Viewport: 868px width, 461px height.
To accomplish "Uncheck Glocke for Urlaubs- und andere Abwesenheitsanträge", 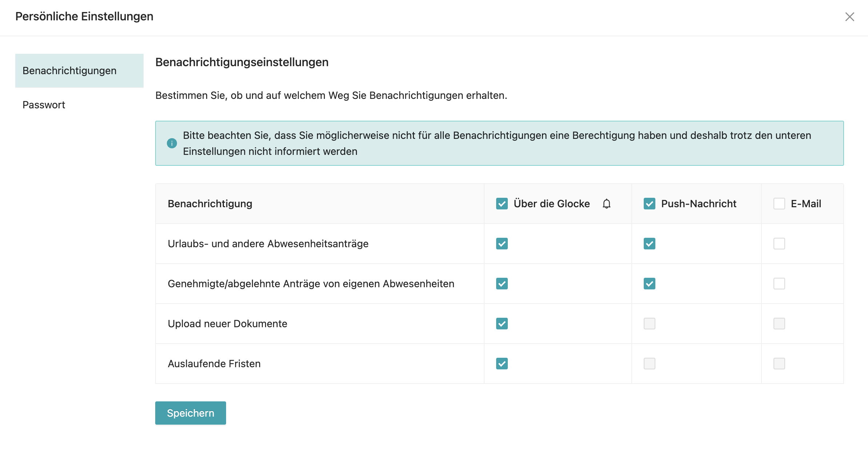I will 502,244.
